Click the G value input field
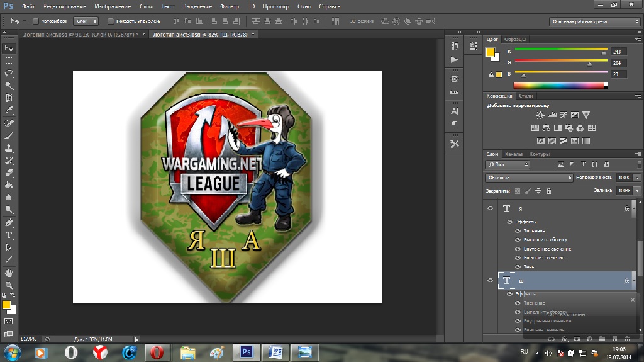Screen dimensions: 644x362 [619, 63]
